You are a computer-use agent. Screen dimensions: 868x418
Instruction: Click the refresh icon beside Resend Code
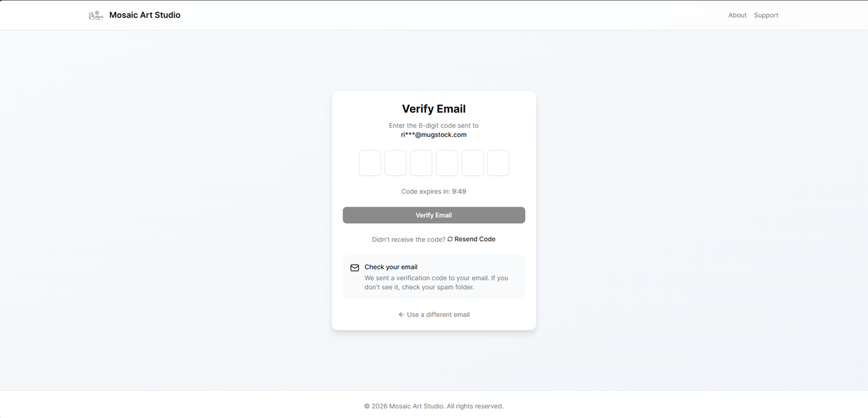(450, 239)
